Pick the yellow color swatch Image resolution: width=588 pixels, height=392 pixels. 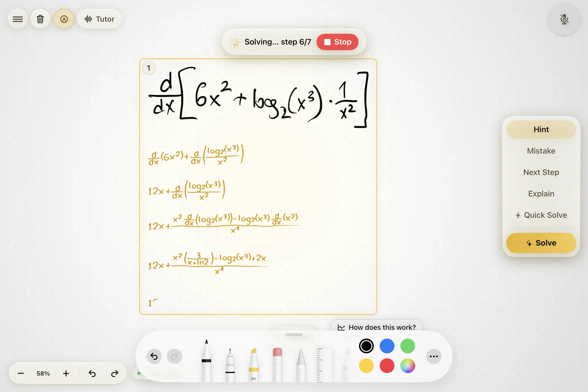tap(366, 366)
